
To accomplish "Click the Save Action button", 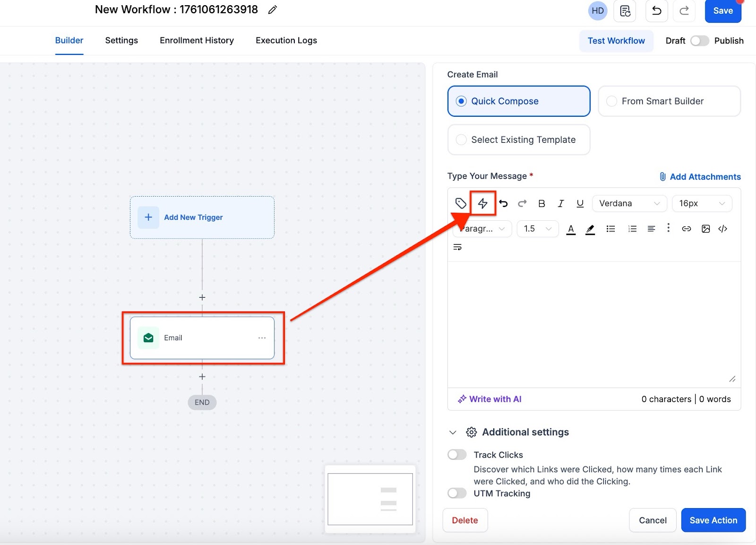I will [713, 520].
